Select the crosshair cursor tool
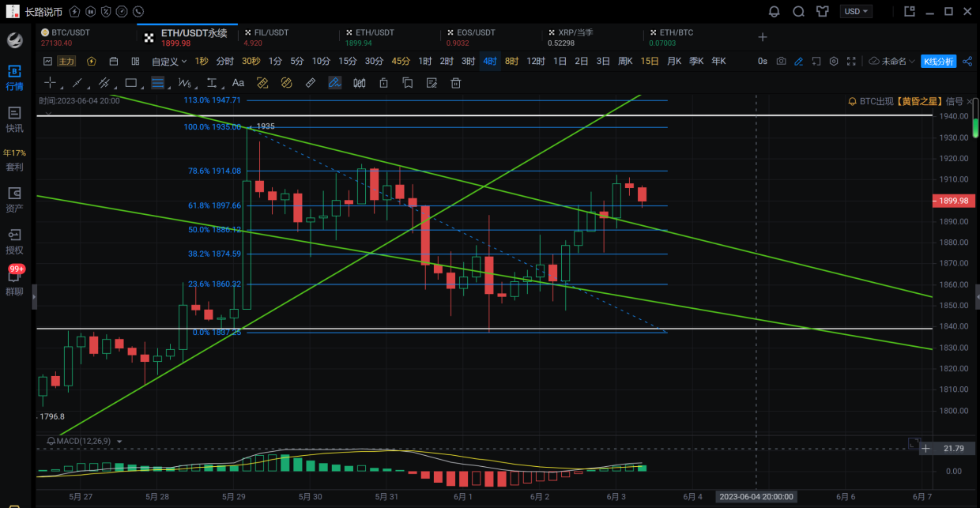Image resolution: width=980 pixels, height=508 pixels. [51, 83]
